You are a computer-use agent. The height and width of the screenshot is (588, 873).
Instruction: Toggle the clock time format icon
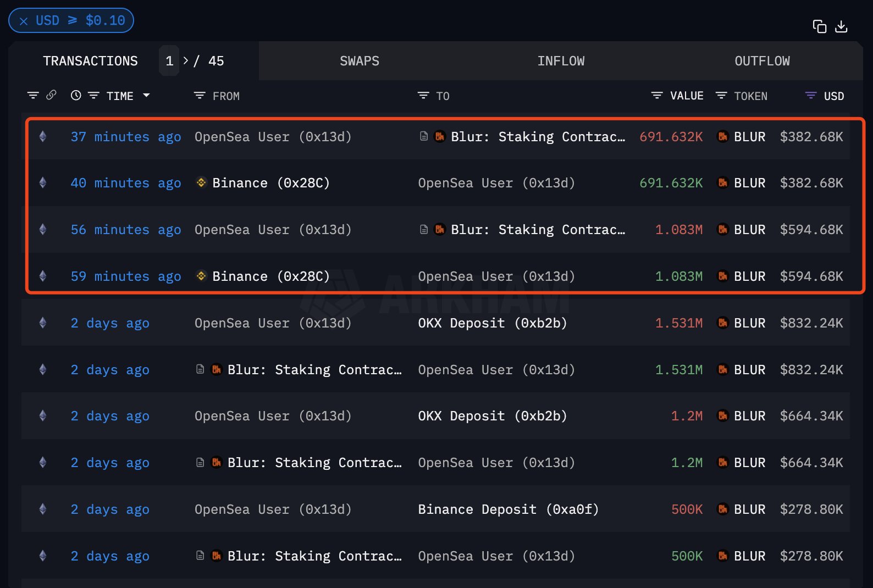76,95
